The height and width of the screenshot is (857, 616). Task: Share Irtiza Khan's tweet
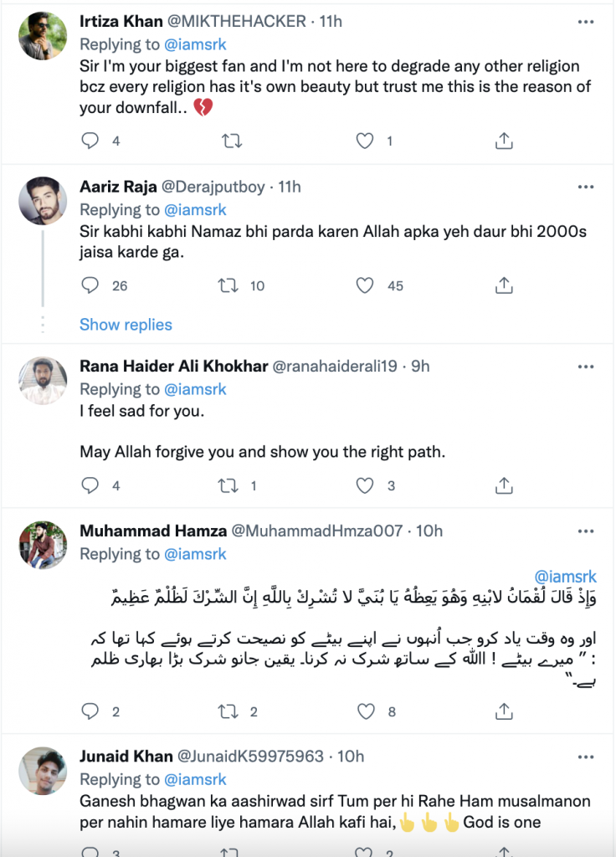pos(503,141)
